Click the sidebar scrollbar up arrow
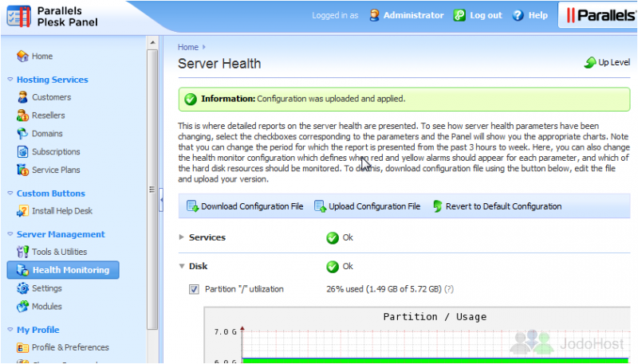The width and height of the screenshot is (638, 364). click(152, 42)
